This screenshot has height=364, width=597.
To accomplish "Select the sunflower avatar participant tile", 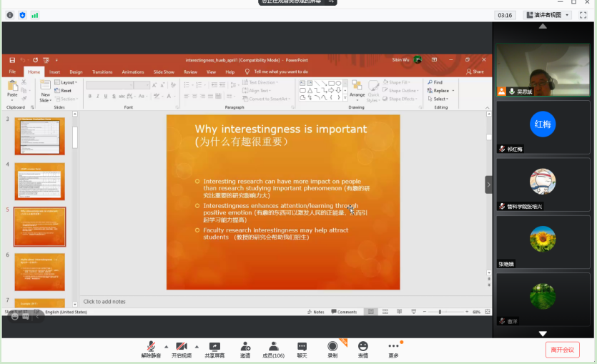I will (x=543, y=240).
